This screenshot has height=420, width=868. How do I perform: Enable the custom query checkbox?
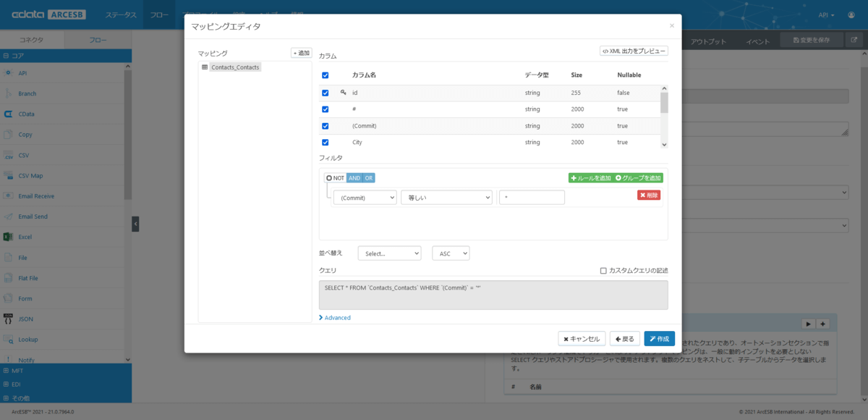point(603,271)
